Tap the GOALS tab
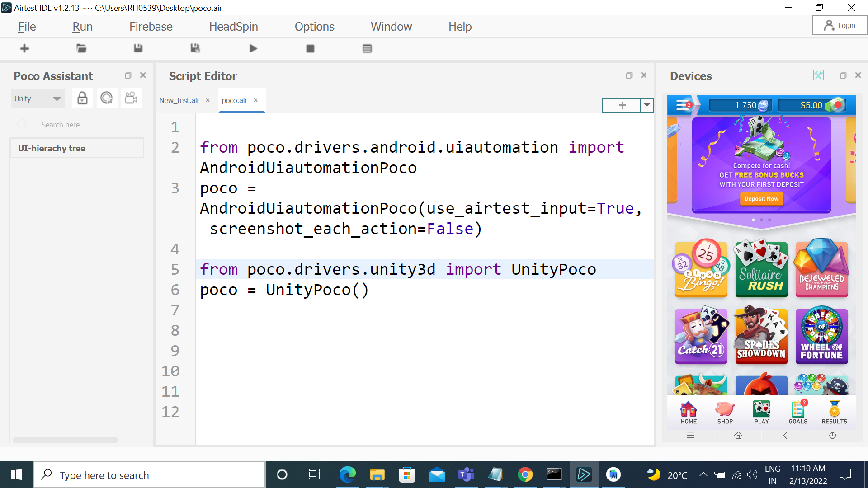This screenshot has height=488, width=868. pyautogui.click(x=798, y=412)
